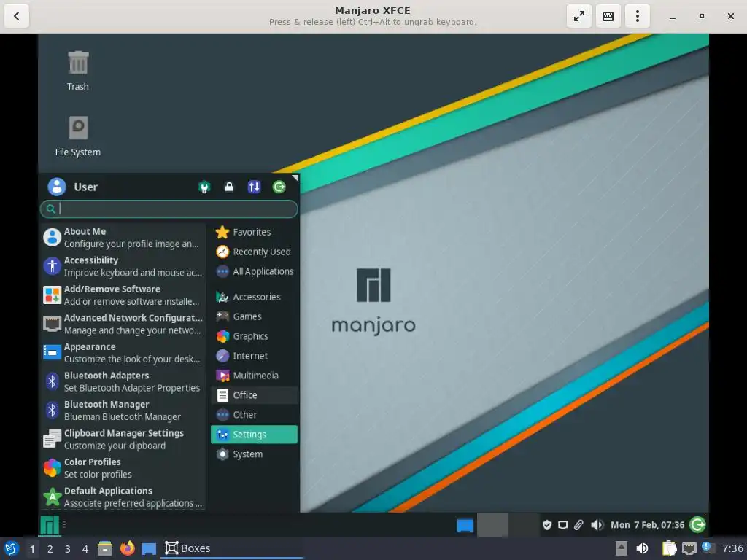Image resolution: width=747 pixels, height=560 pixels.
Task: Click the shield update tray icon
Action: 547,525
